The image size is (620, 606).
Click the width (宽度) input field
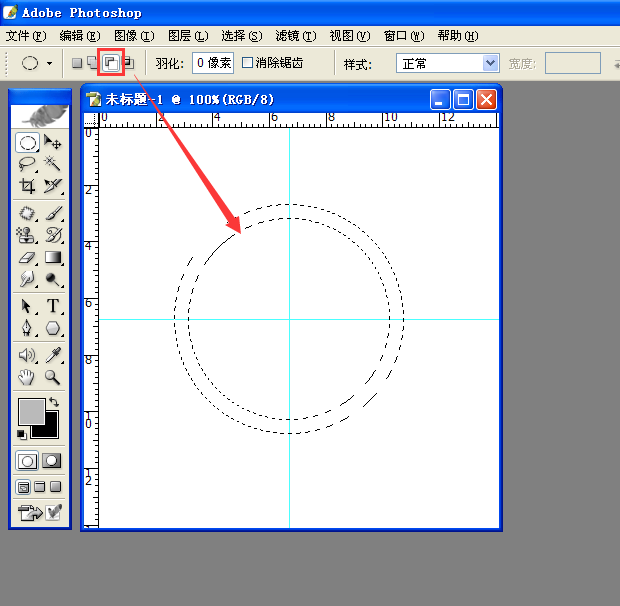[573, 63]
